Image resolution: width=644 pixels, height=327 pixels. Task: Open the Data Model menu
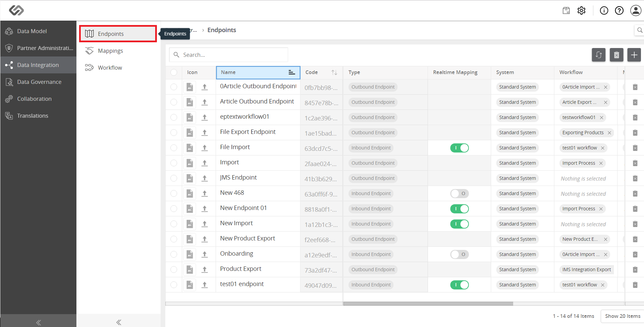38,31
